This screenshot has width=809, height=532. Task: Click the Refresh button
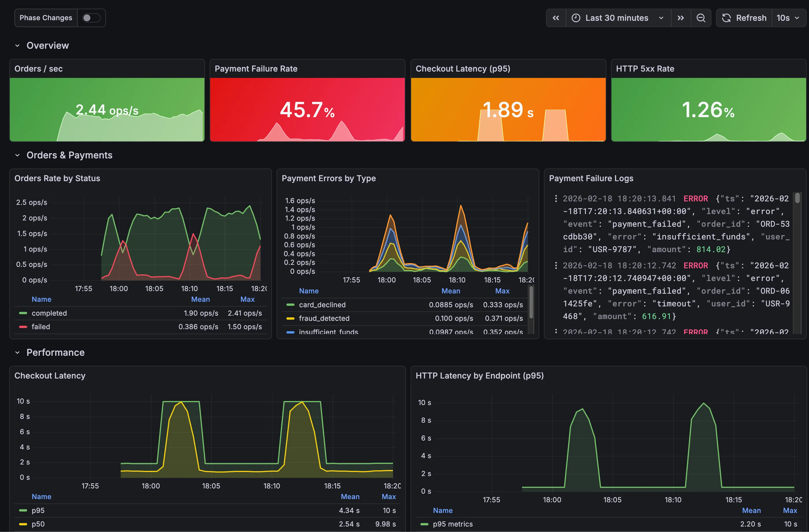point(751,18)
